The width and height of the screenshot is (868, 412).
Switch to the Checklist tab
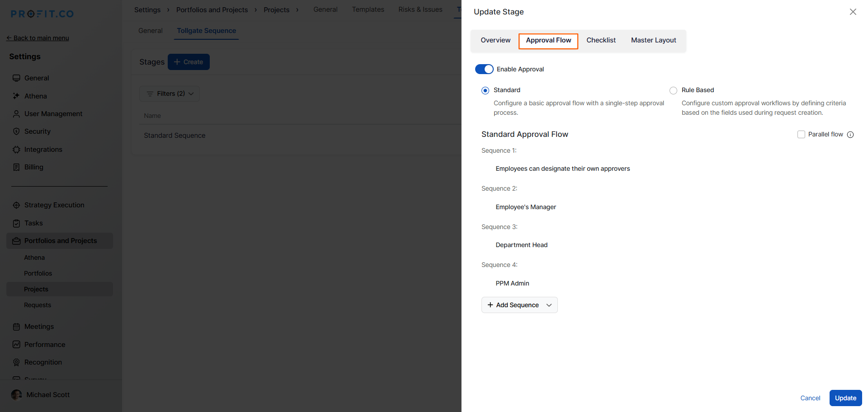[601, 40]
